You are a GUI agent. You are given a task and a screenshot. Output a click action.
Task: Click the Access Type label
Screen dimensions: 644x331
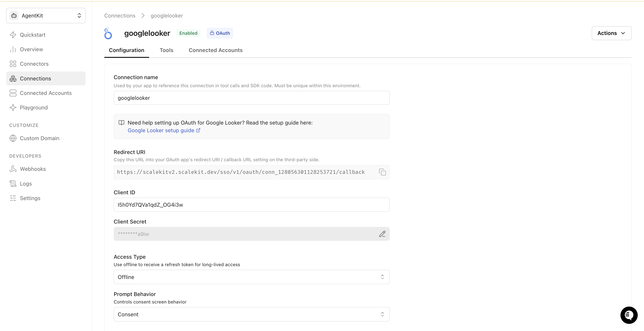point(129,257)
